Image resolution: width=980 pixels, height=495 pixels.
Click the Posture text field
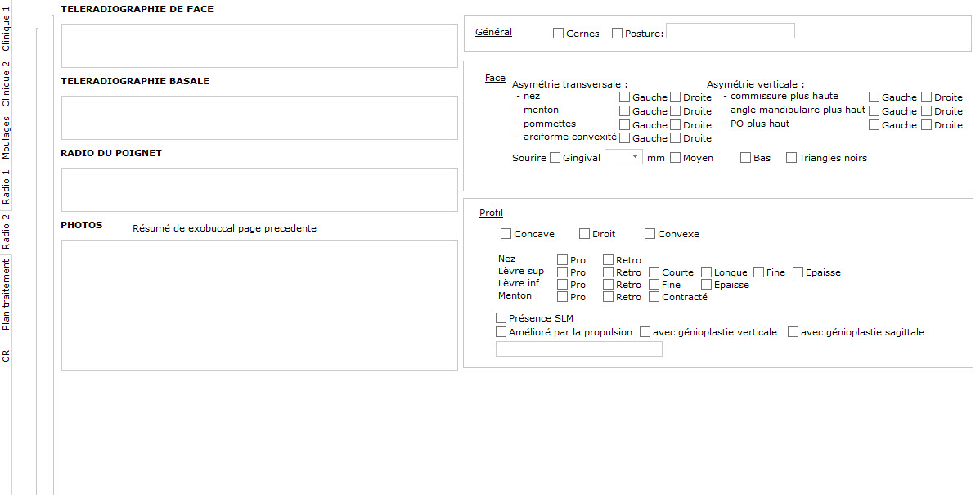[x=730, y=30]
